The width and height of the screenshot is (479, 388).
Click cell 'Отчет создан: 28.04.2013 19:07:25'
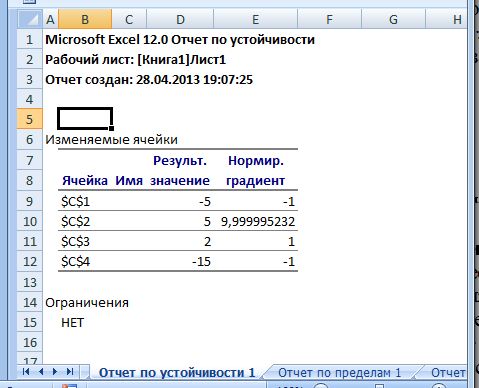(x=149, y=80)
